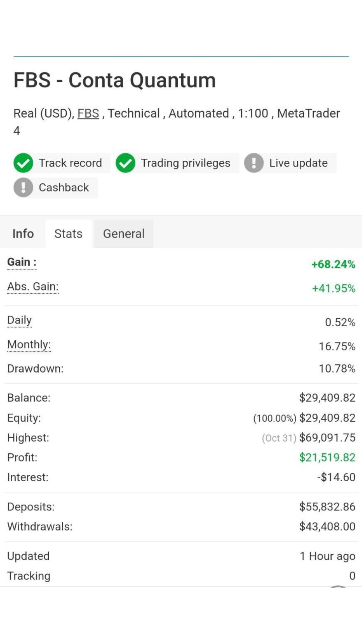Image resolution: width=362 pixels, height=644 pixels.
Task: Click the +68.24% gain value
Action: pos(333,264)
